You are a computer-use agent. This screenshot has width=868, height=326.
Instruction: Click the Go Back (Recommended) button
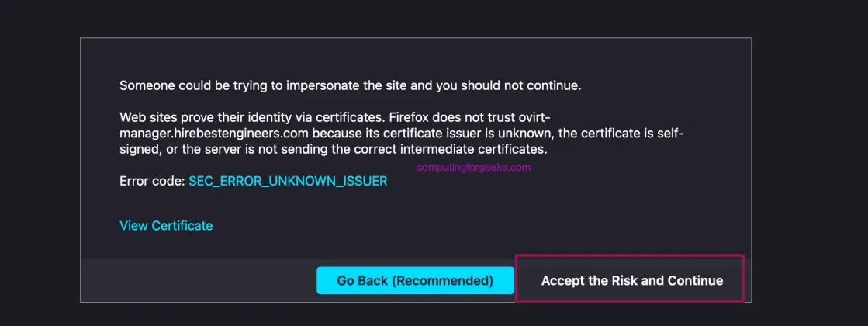415,280
